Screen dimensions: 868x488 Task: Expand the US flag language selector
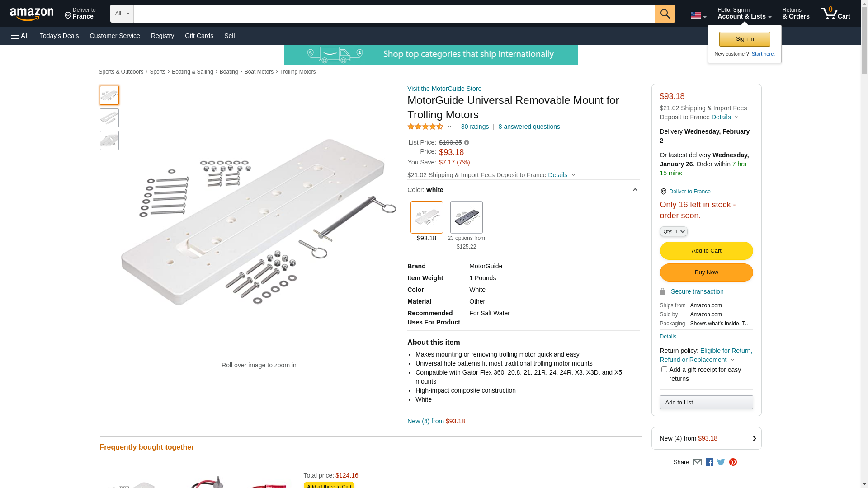[x=698, y=16]
